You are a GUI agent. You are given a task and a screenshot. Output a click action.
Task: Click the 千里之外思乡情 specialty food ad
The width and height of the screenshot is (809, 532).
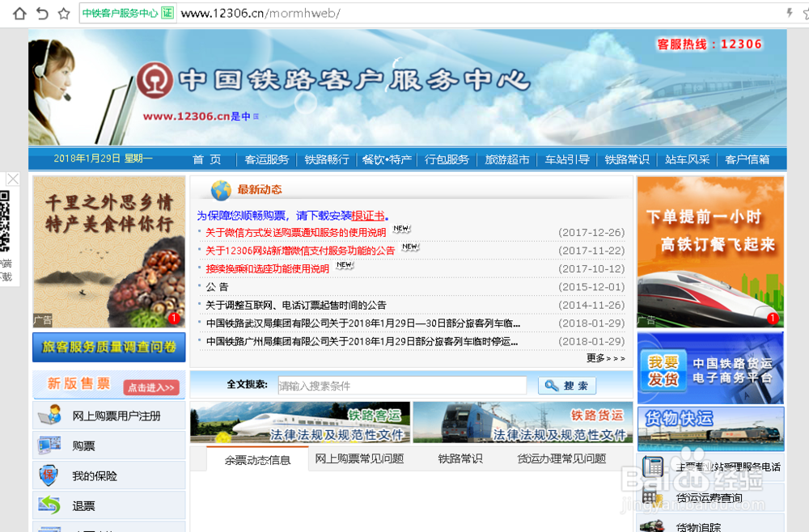tap(109, 251)
